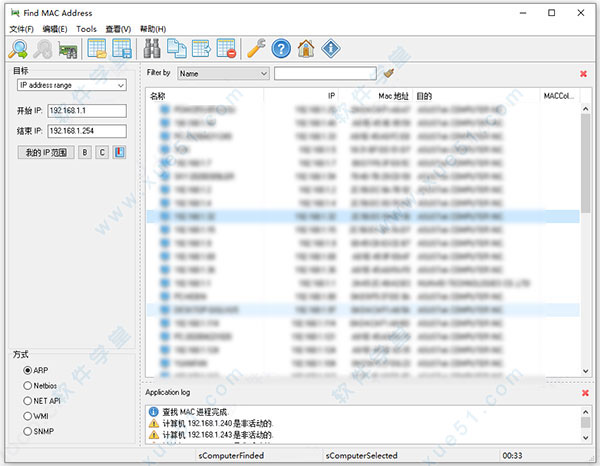600x466 pixels.
Task: Click the filter text input box
Action: (x=325, y=73)
